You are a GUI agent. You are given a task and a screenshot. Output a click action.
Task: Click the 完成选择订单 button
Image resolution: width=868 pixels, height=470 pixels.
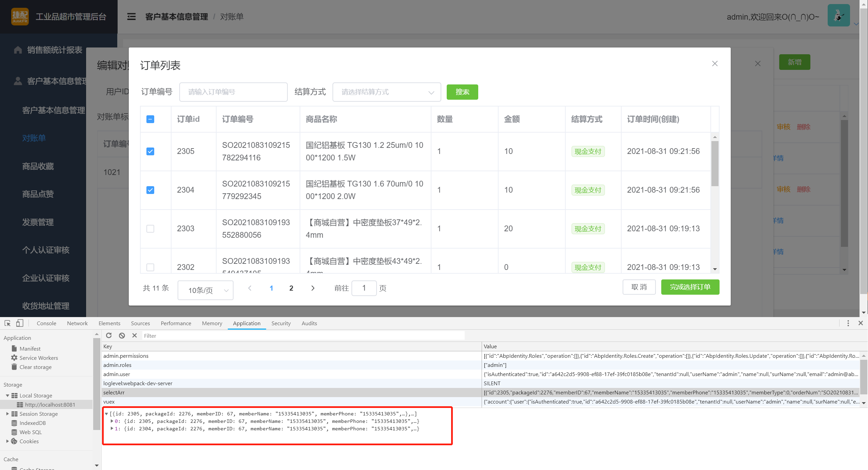690,287
